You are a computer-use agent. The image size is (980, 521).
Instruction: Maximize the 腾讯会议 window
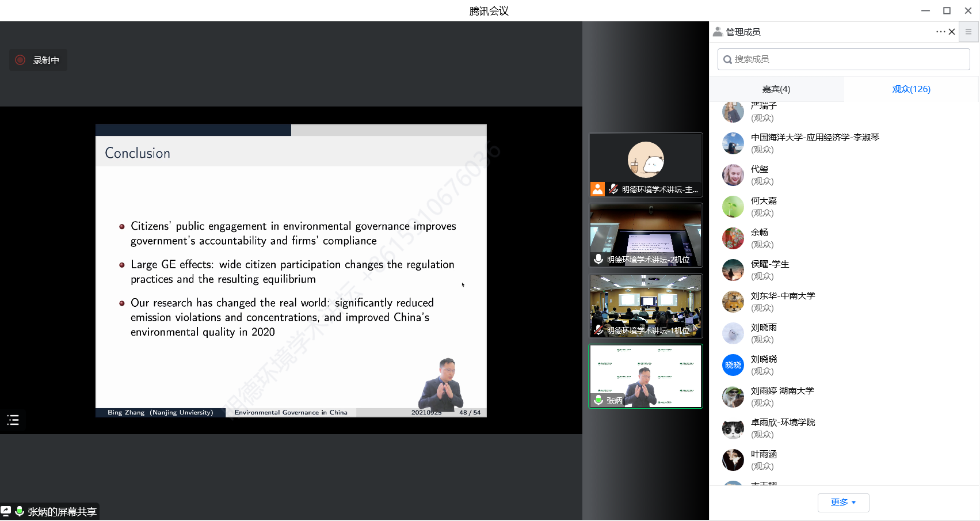tap(947, 10)
